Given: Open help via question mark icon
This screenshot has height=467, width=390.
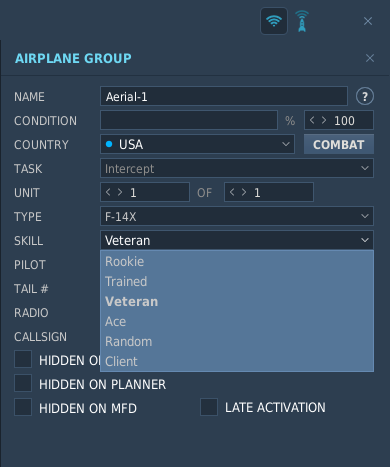Looking at the screenshot, I should (365, 97).
